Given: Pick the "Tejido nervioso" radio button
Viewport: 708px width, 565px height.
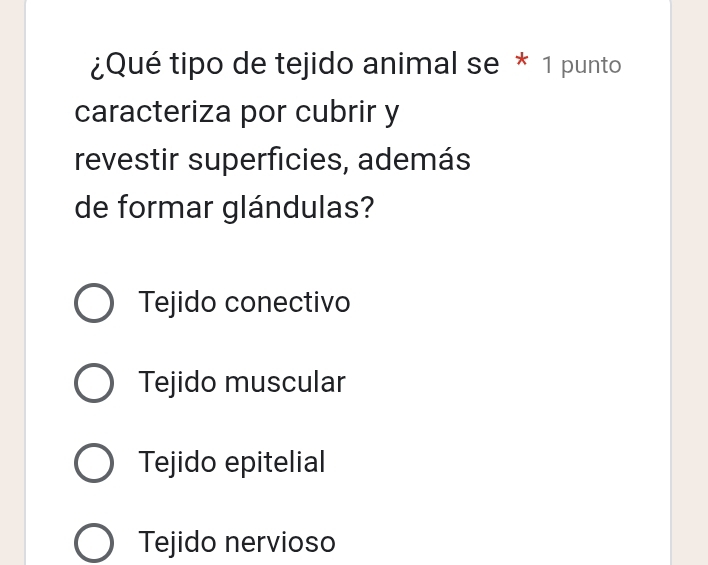Looking at the screenshot, I should (94, 543).
